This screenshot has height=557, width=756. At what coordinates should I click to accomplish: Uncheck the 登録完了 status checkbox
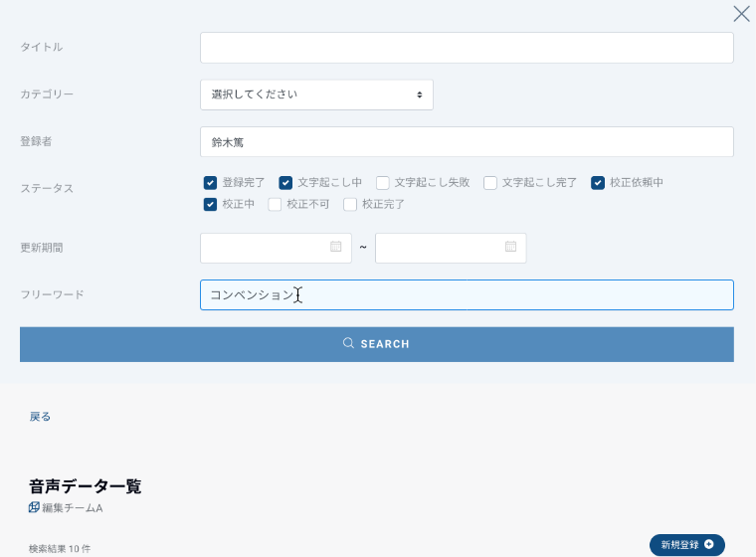click(x=210, y=183)
